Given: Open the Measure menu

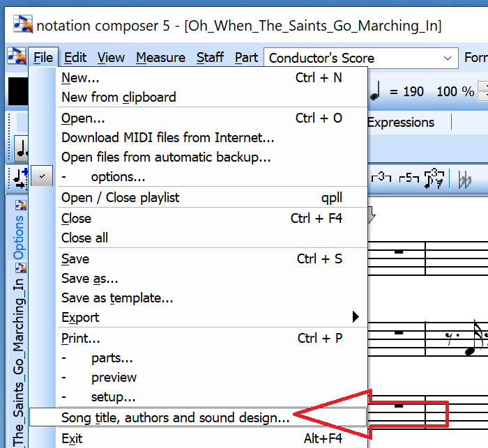Looking at the screenshot, I should (x=160, y=58).
